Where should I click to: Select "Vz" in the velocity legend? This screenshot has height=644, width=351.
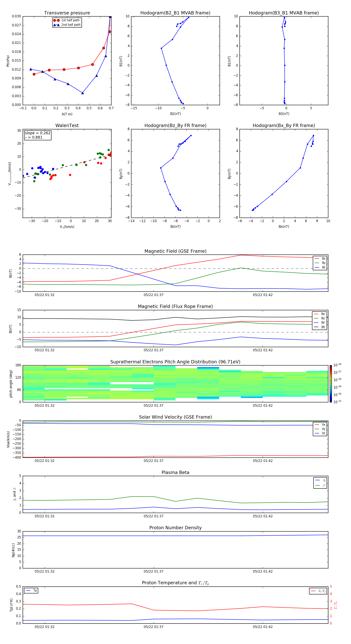point(320,433)
